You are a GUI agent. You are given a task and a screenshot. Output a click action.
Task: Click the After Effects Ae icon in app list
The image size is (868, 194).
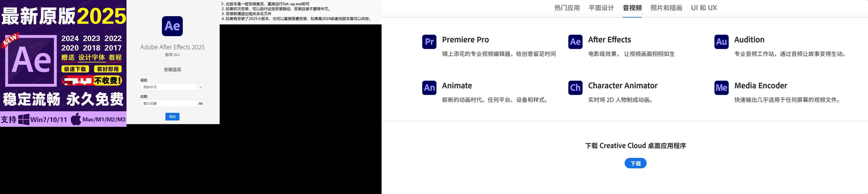[575, 42]
